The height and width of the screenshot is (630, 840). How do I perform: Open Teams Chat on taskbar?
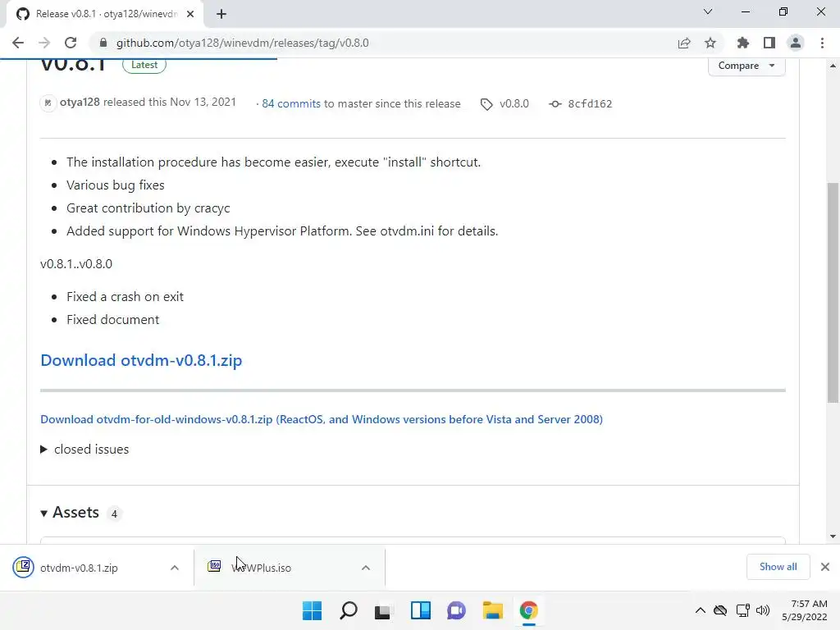(x=456, y=610)
